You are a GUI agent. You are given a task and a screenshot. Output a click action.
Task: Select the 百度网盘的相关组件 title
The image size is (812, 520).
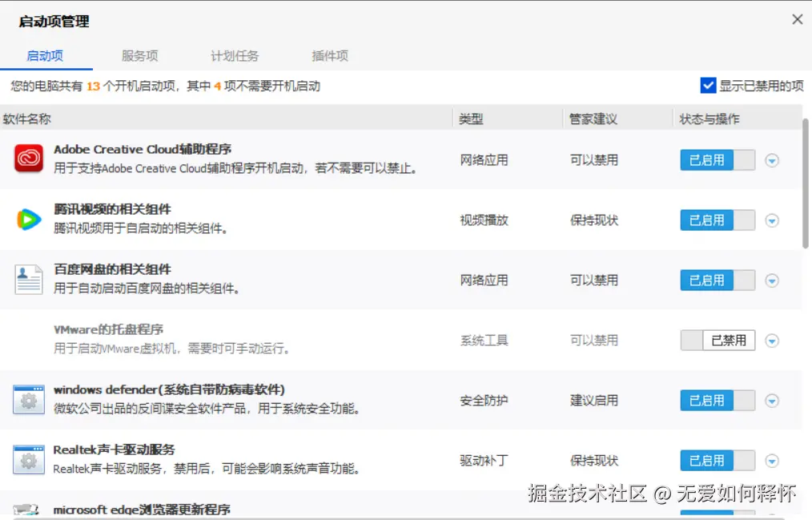[112, 269]
